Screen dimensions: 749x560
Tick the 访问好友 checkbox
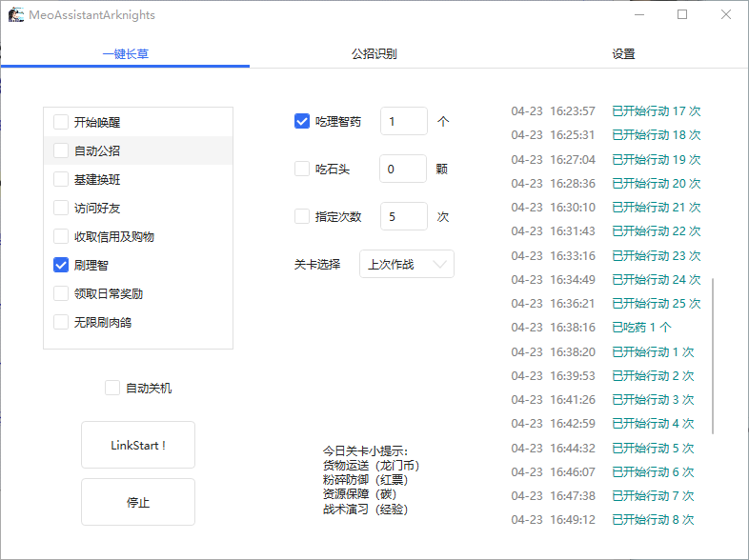pos(61,209)
